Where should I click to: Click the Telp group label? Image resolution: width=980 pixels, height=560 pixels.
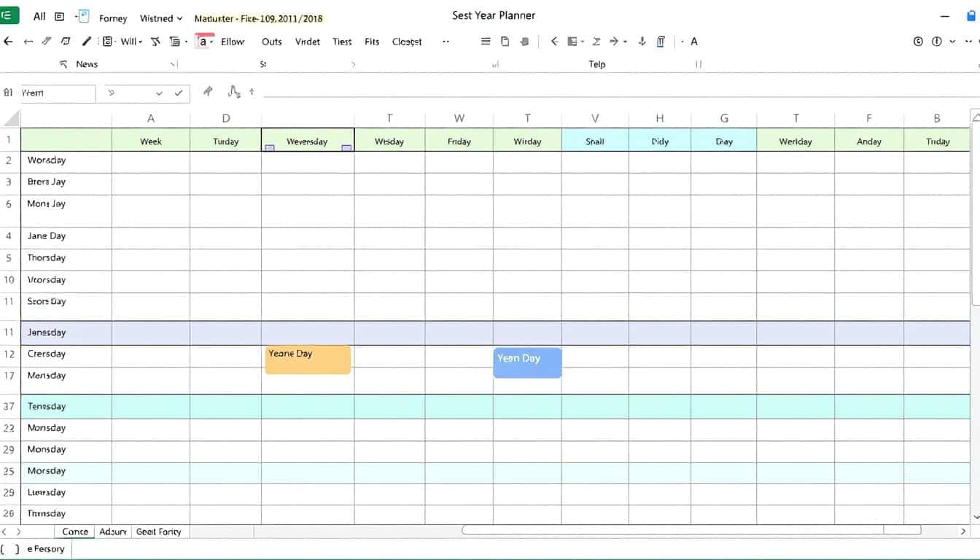[597, 64]
